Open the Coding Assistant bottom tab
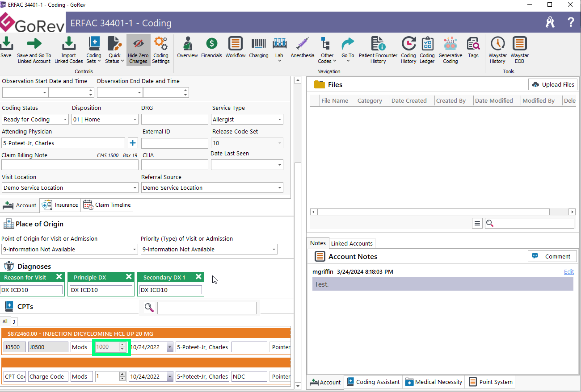 pos(374,382)
